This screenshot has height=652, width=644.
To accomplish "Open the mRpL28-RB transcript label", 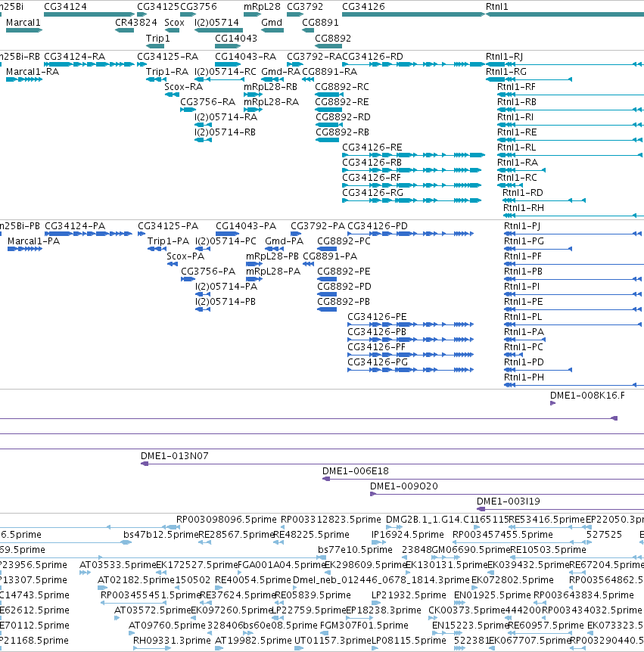I will (270, 87).
